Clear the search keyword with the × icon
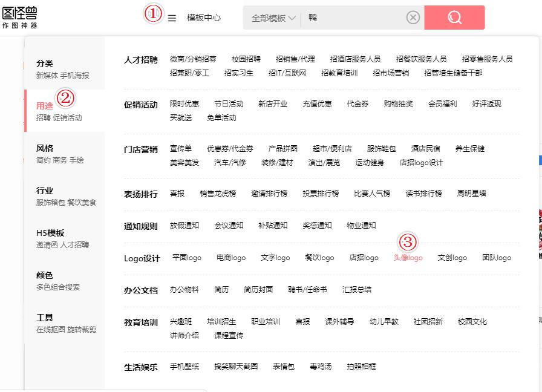The image size is (542, 392). (413, 18)
